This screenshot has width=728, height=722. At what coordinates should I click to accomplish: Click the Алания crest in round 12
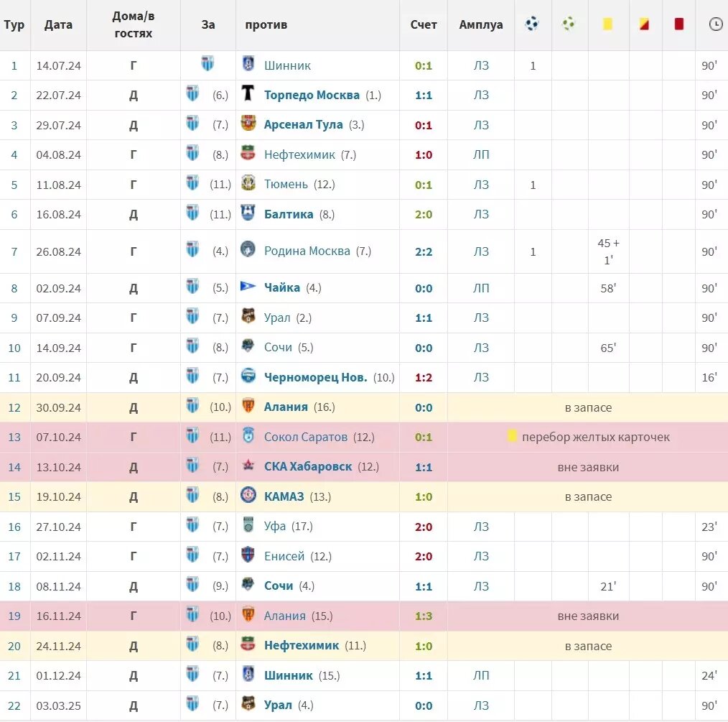pyautogui.click(x=248, y=405)
